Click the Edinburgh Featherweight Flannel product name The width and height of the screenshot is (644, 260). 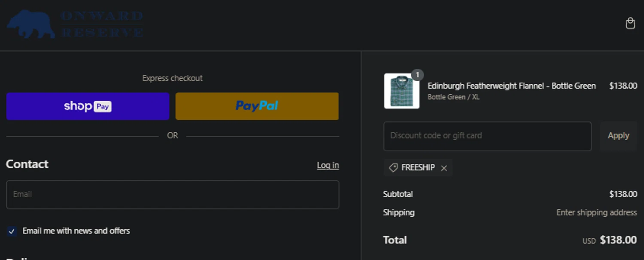(511, 86)
